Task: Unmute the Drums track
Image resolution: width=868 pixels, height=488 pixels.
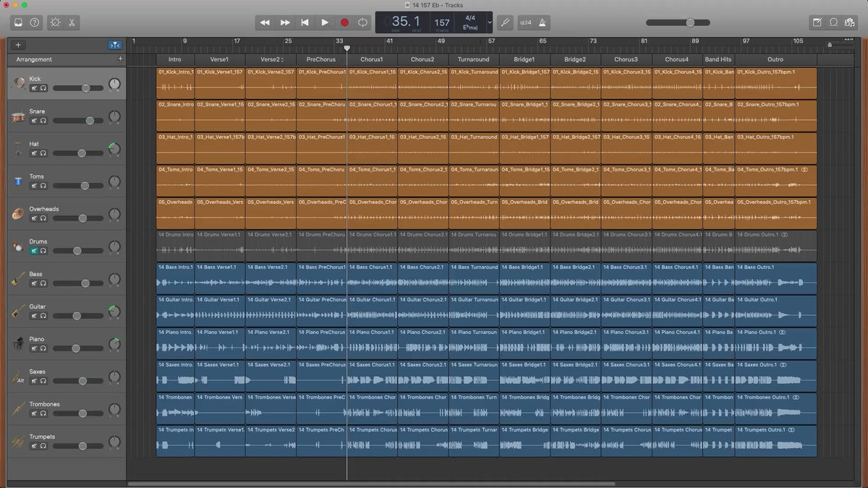Action: click(x=34, y=251)
